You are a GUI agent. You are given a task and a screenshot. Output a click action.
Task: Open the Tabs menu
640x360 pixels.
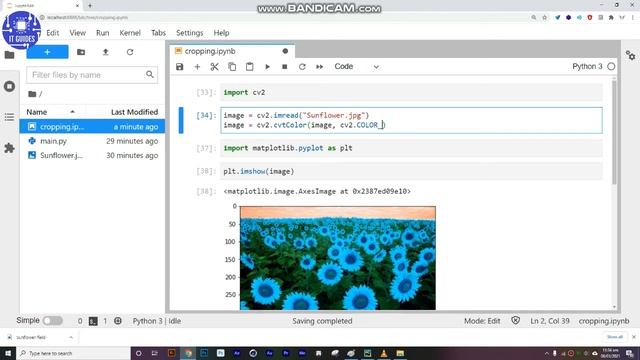(x=158, y=33)
